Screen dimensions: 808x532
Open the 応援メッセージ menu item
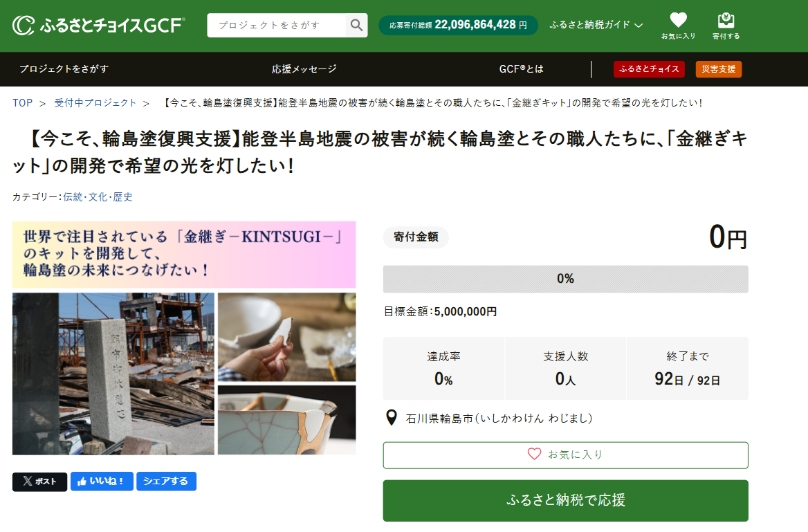click(x=304, y=69)
